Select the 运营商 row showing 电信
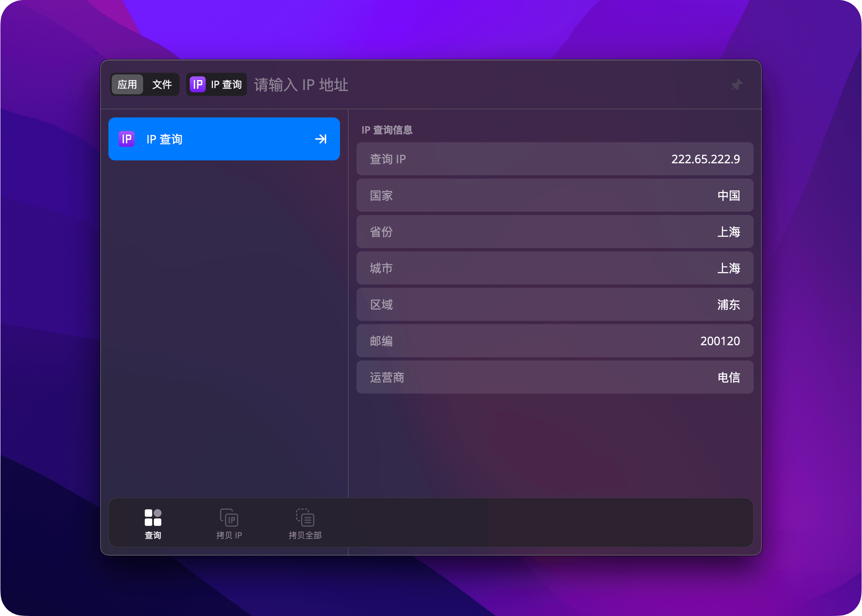 555,377
